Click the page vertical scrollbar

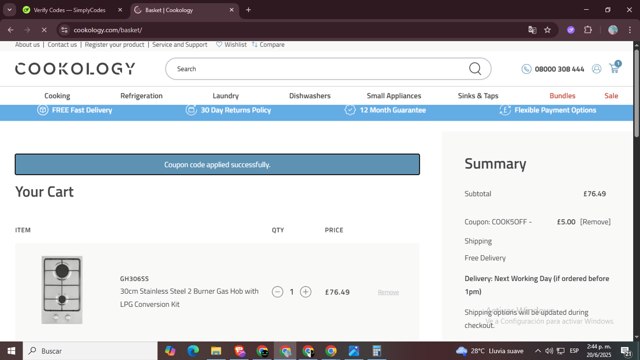636,94
